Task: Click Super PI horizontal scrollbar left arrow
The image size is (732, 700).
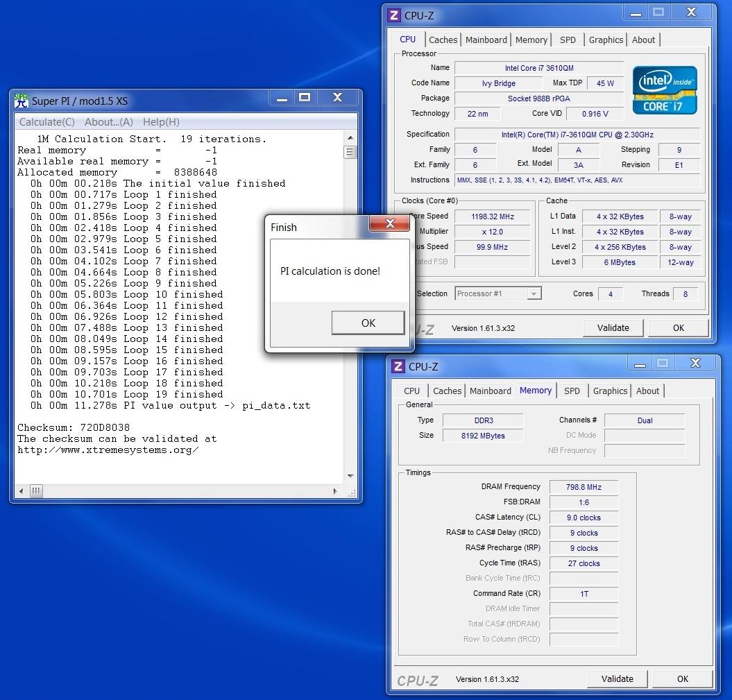Action: click(x=21, y=491)
